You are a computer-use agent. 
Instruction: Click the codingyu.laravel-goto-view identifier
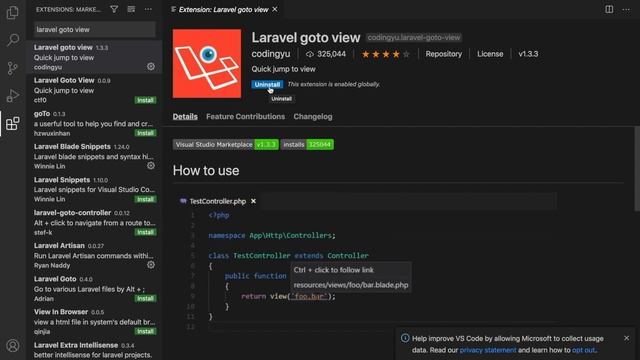413,38
